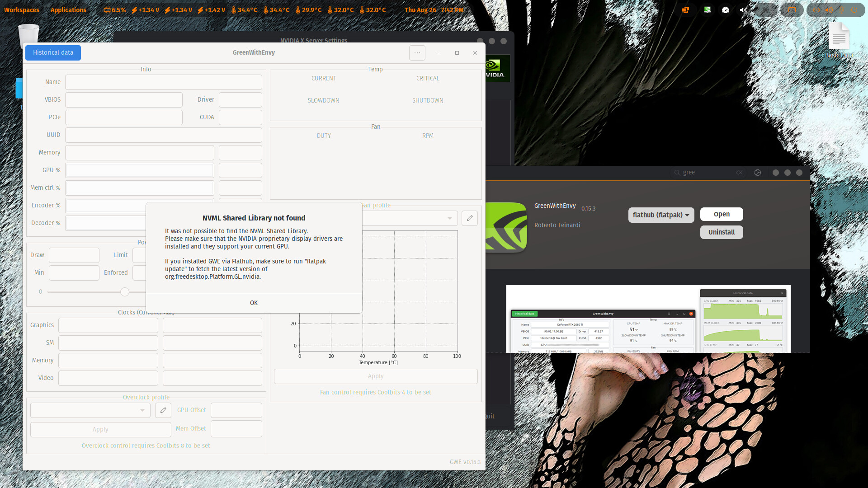Open the Trash from the desktop icon
Image resolution: width=868 pixels, height=488 pixels.
[x=28, y=34]
